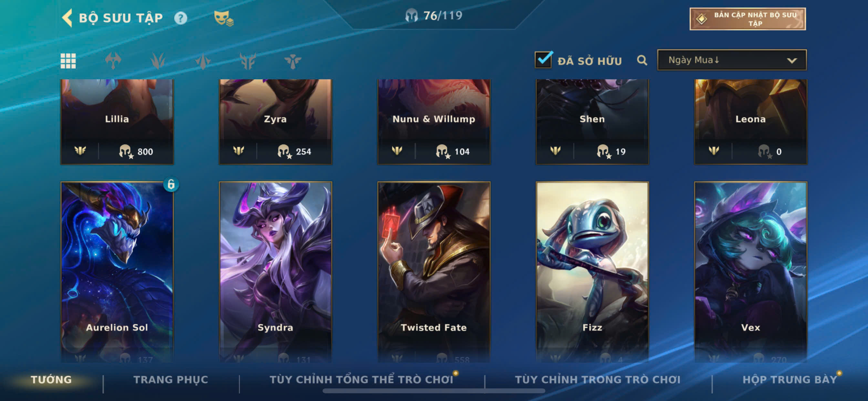
Task: Filter by the second role icon
Action: click(x=158, y=61)
